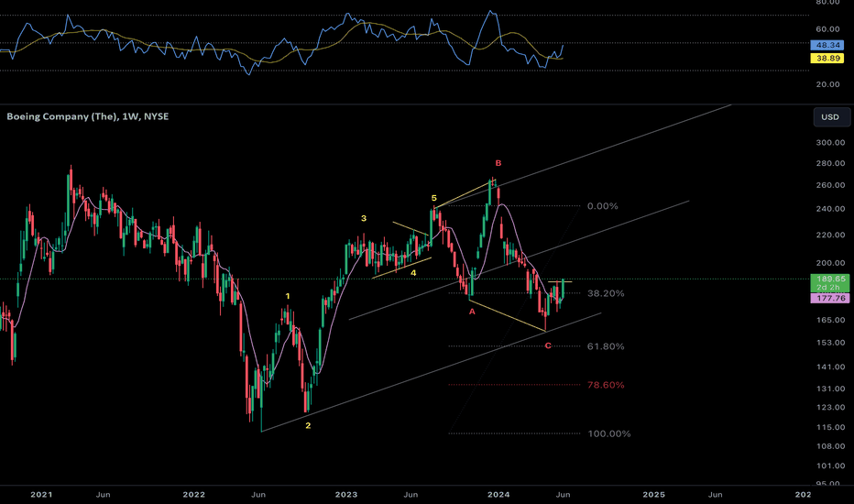
Task: Select the 38.20% Fibonacci level label
Action: (606, 293)
